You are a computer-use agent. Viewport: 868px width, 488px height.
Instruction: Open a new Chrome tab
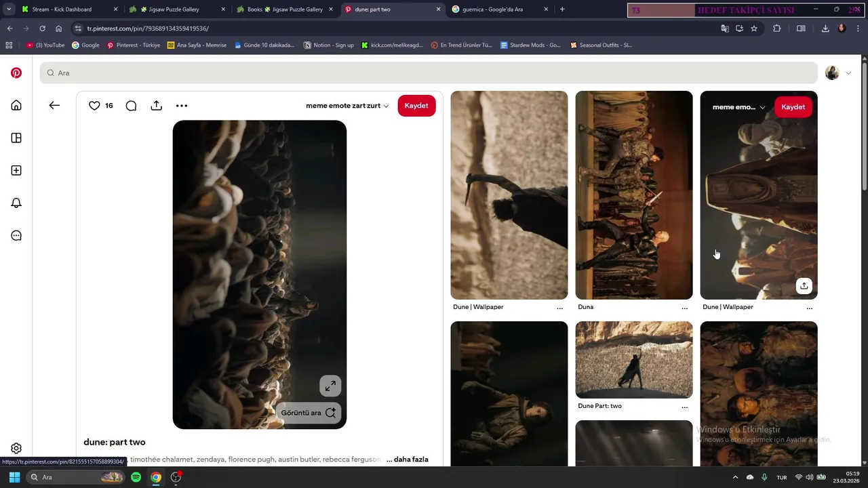point(562,9)
